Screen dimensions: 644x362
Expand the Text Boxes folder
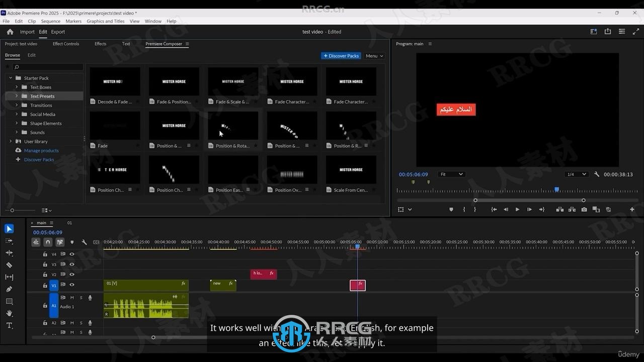(x=17, y=87)
